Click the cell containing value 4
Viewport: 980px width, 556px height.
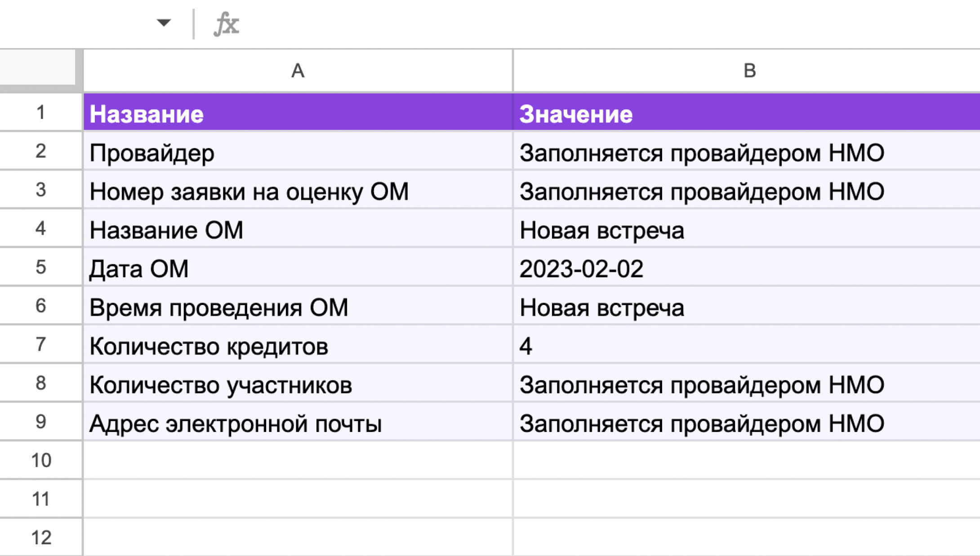(746, 345)
